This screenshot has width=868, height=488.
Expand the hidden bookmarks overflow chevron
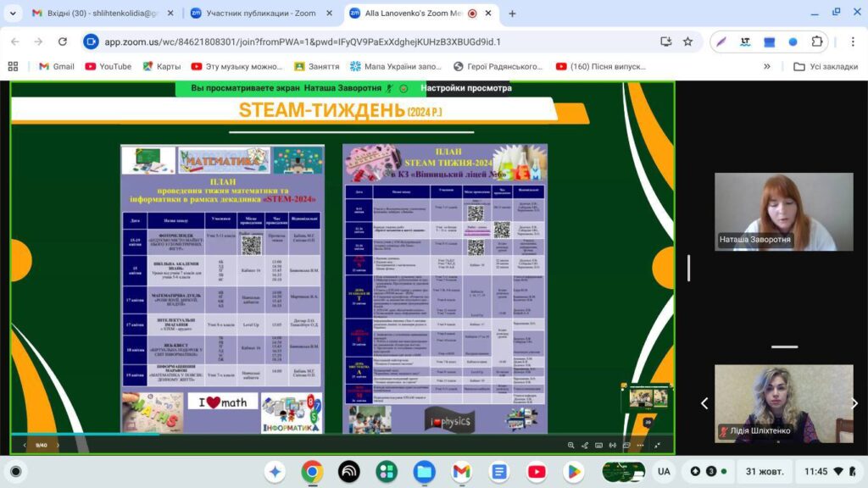767,66
